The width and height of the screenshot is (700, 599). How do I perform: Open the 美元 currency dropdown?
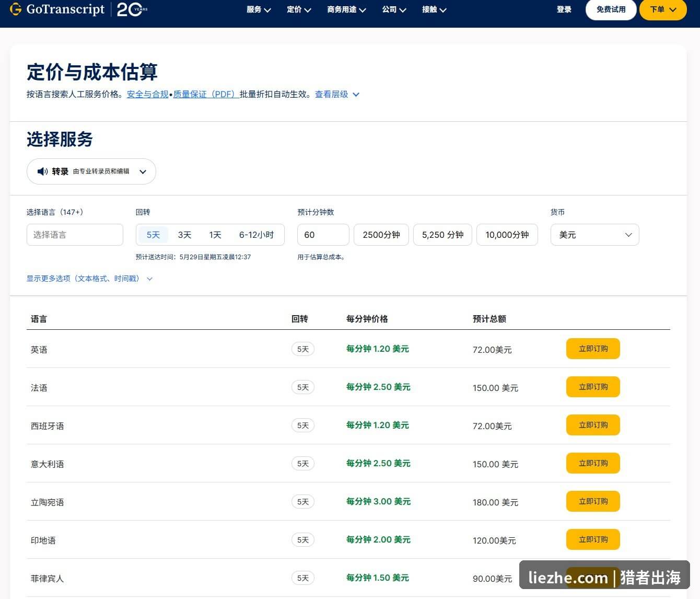(595, 235)
